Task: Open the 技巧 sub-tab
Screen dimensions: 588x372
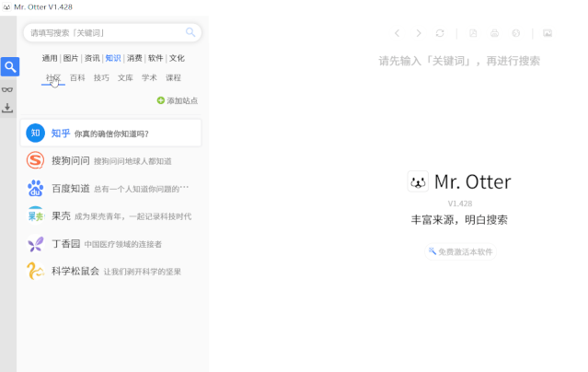Action: (101, 77)
